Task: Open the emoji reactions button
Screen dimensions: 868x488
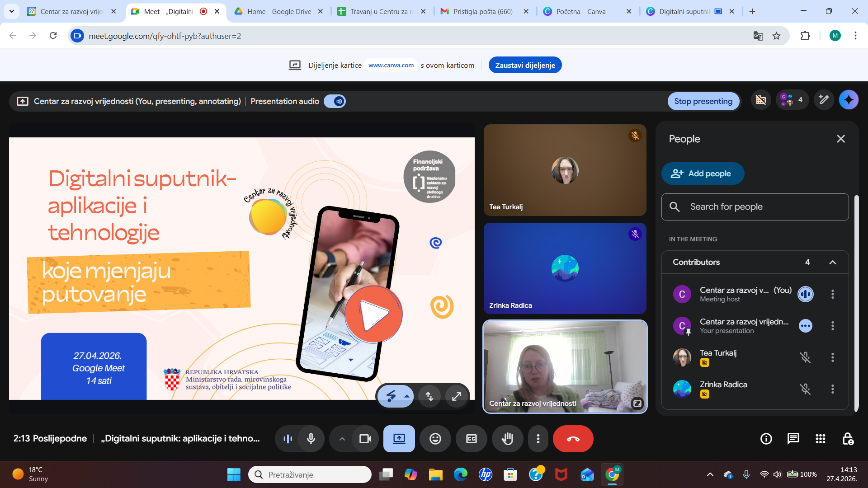Action: pyautogui.click(x=435, y=439)
